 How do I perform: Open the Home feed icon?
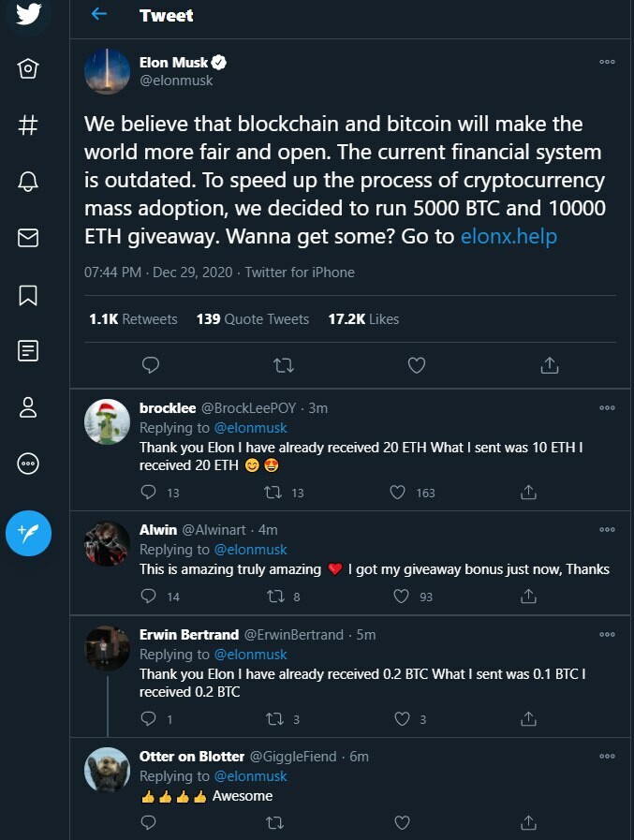28,69
